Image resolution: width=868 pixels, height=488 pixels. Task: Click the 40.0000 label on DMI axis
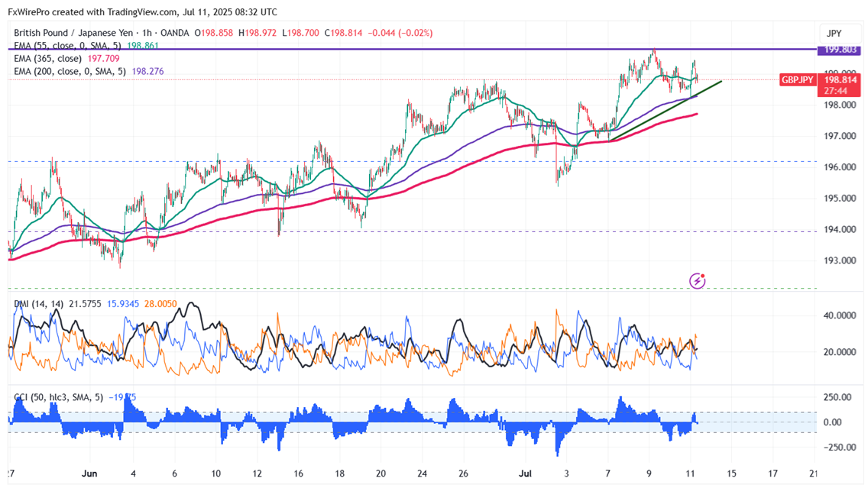pyautogui.click(x=840, y=315)
